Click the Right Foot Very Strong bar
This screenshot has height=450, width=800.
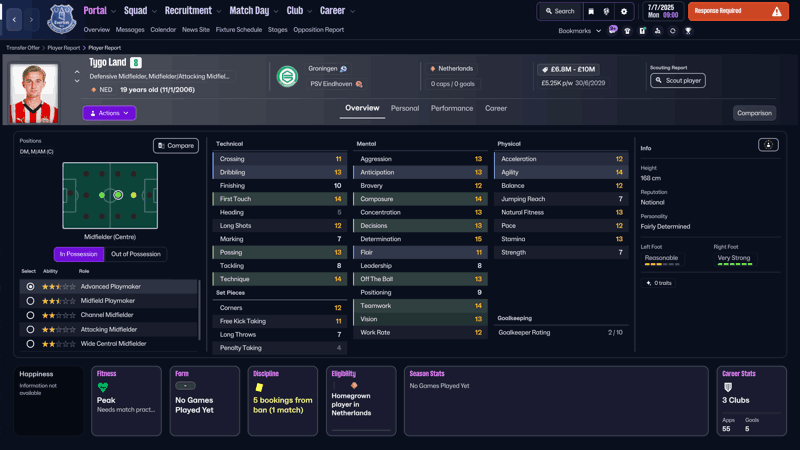click(735, 264)
